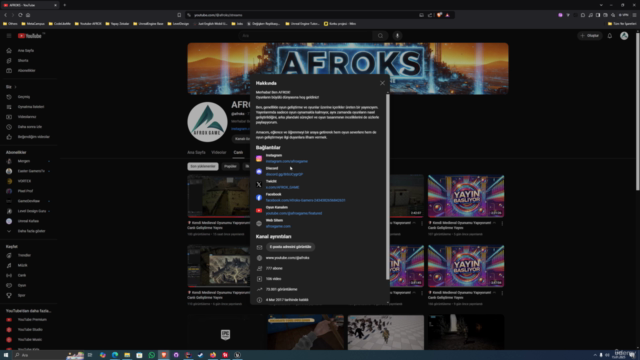Click E-posta adresini görüntüle button

pos(290,247)
